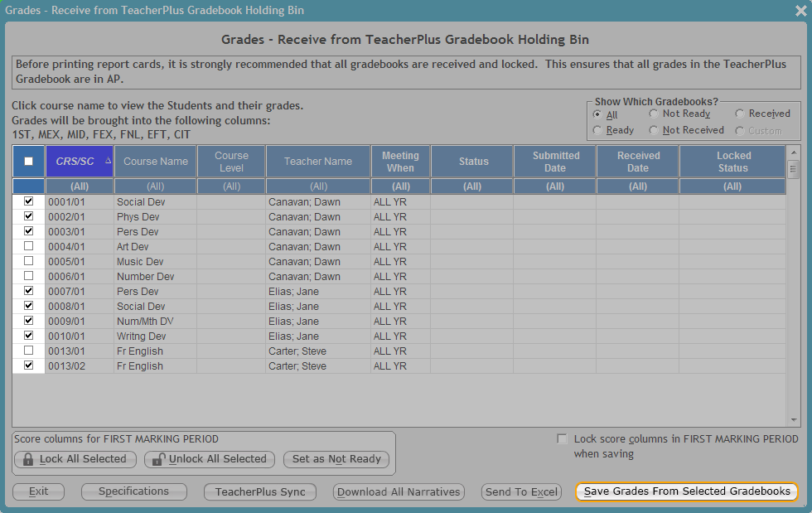Uncheck the 0001/01 Social Dev row
The image size is (812, 513).
pyautogui.click(x=28, y=201)
